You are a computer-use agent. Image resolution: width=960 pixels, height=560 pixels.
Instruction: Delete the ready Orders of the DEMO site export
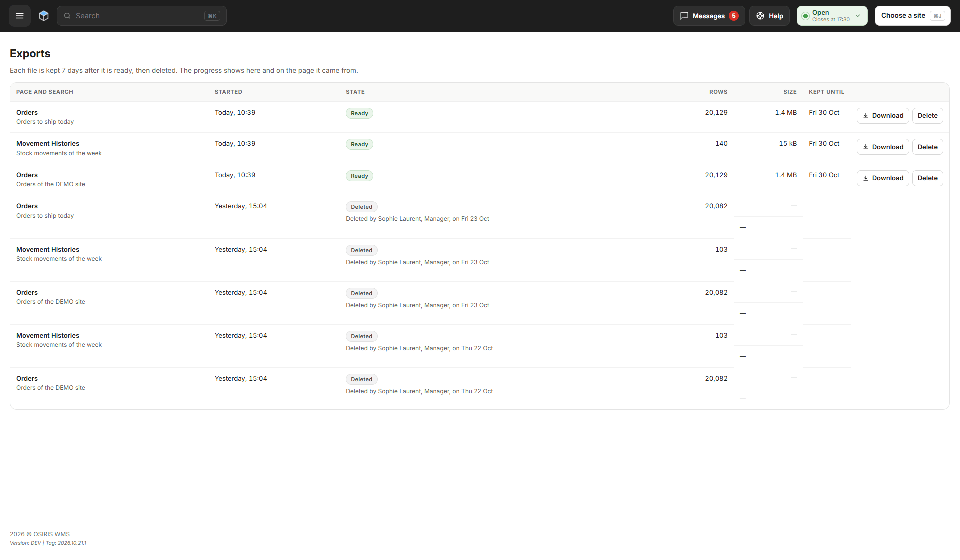(x=928, y=178)
